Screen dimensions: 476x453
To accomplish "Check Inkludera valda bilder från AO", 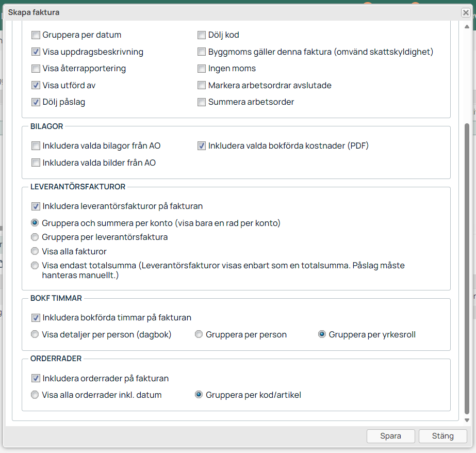I will click(x=36, y=163).
